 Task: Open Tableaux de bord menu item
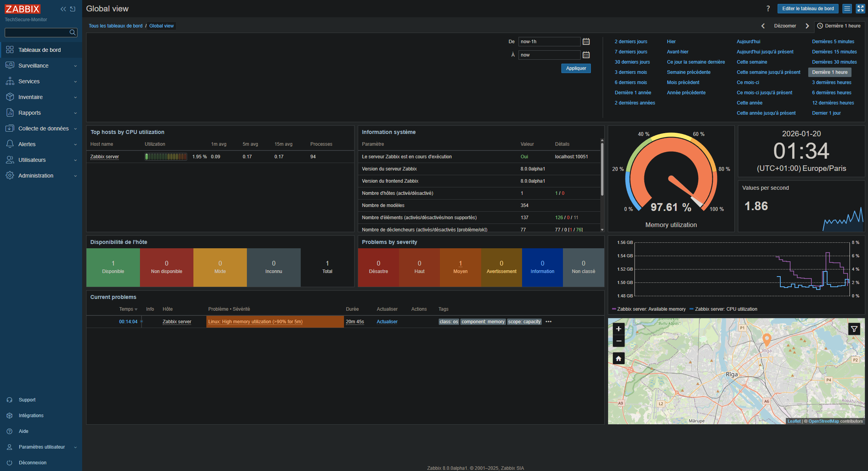39,50
